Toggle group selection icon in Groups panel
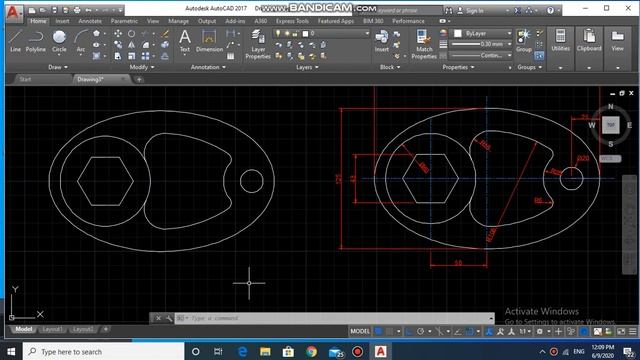This screenshot has width=640, height=360. 539,56
